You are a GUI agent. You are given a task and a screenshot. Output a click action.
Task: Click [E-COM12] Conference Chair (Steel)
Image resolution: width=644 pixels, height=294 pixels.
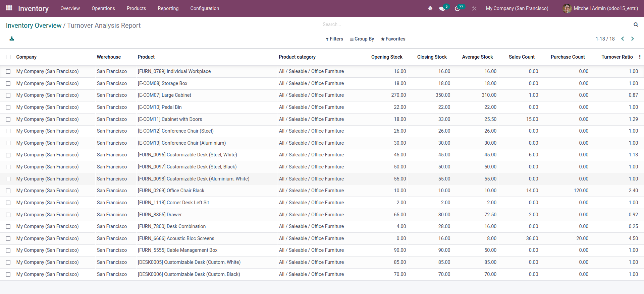pyautogui.click(x=175, y=131)
